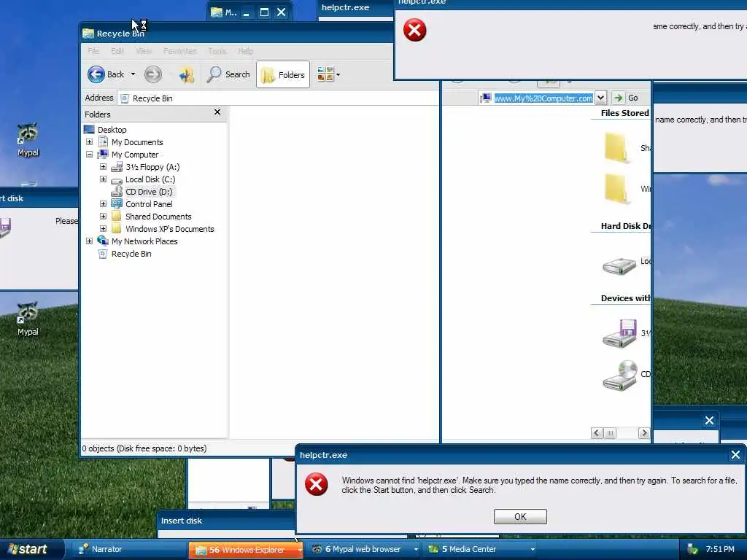Screen dimensions: 747x560
Task: Click the Back arrow in Recycle Bin toolbar
Action: pyautogui.click(x=96, y=74)
